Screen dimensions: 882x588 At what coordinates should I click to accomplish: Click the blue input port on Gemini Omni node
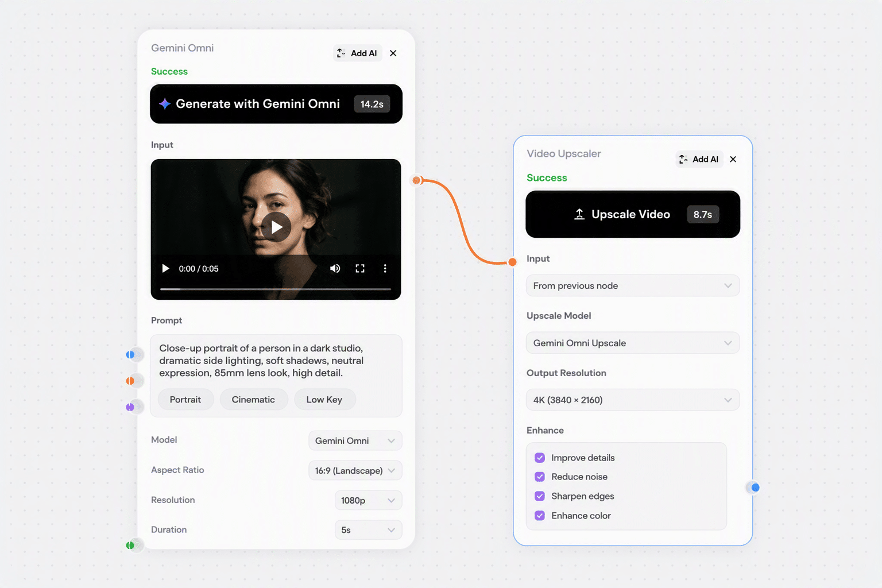point(131,355)
